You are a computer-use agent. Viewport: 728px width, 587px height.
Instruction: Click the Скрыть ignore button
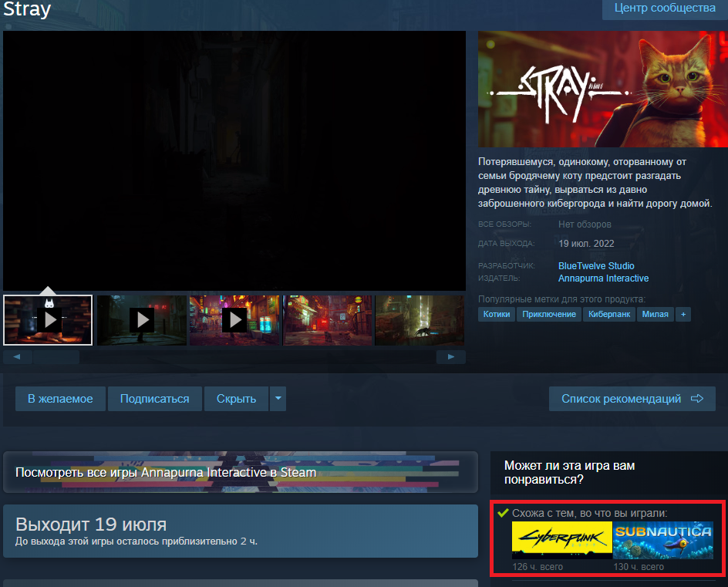(236, 399)
